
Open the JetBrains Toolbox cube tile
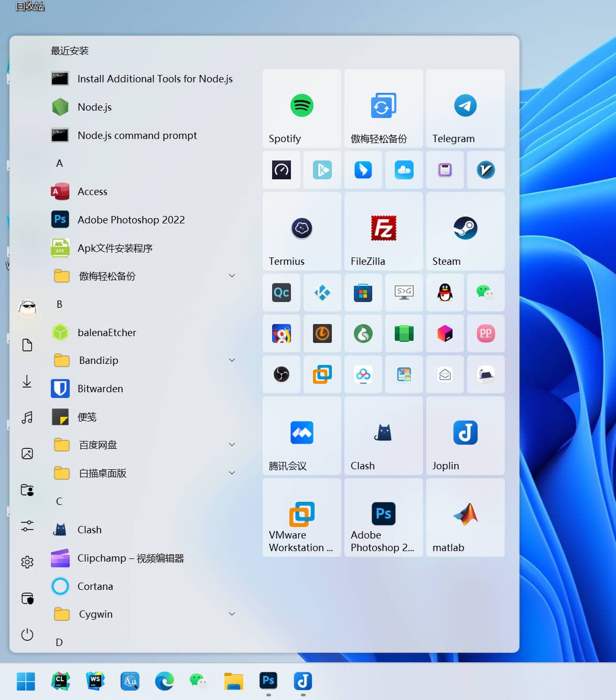[x=445, y=333]
